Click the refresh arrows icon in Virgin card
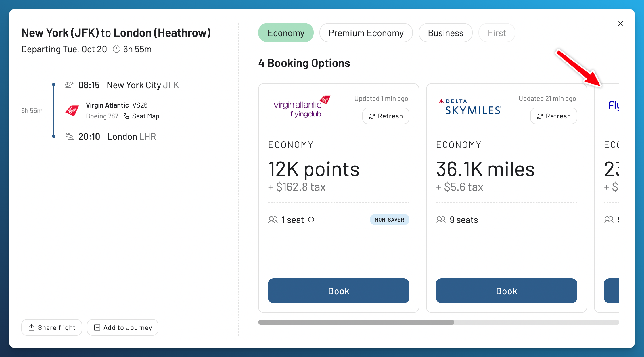The image size is (644, 357). (x=372, y=116)
